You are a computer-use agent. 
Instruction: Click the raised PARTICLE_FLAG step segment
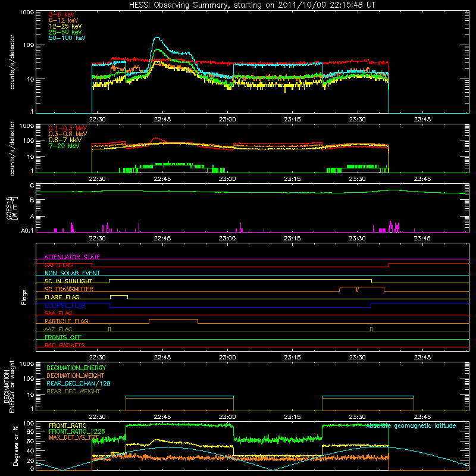coord(173,320)
